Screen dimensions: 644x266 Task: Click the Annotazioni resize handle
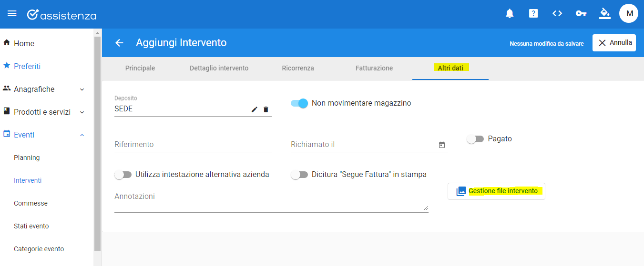click(x=426, y=207)
